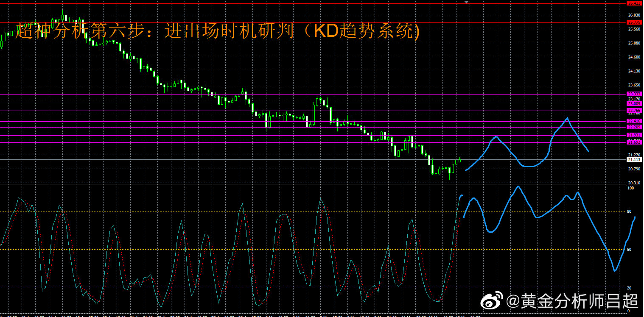Select the 21.931 magenta level label
The height and width of the screenshot is (317, 644).
point(634,135)
